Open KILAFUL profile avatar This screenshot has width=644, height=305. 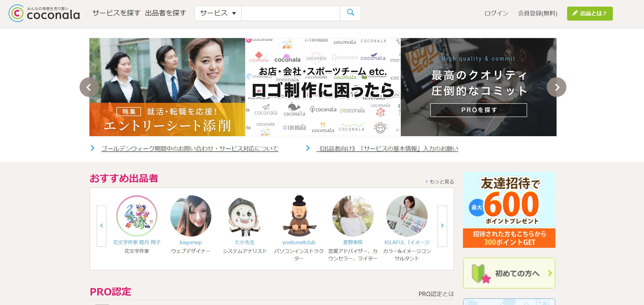407,216
